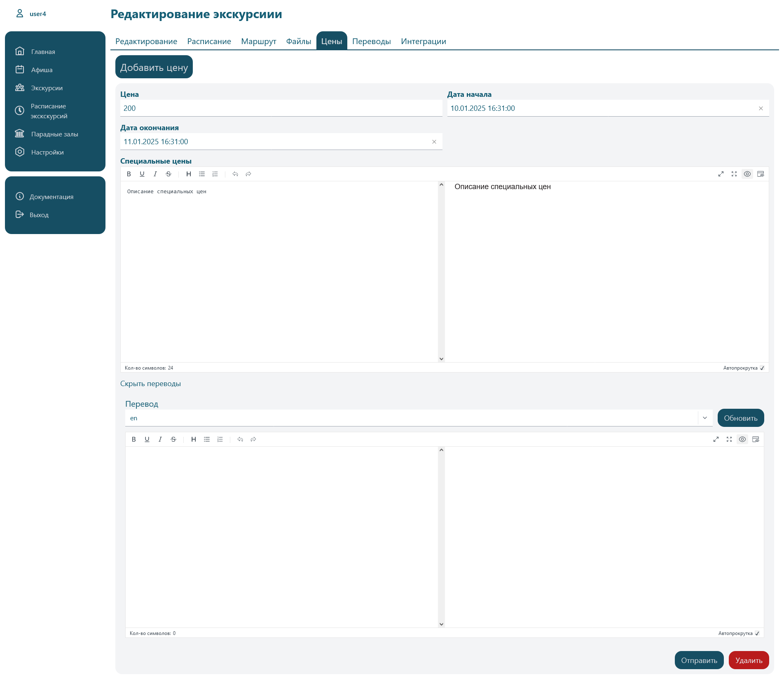Insert unordered list in special prices editor

coord(202,174)
